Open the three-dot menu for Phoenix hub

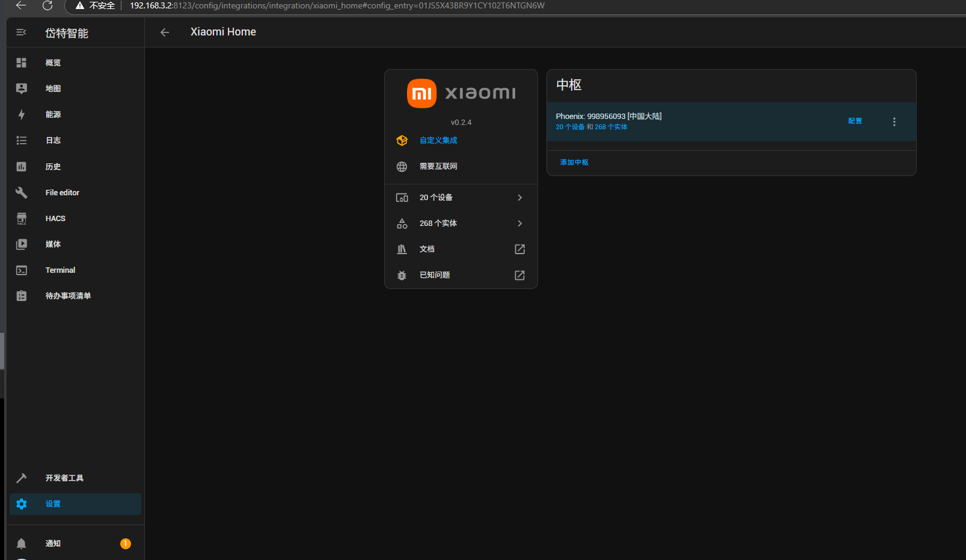[x=894, y=122]
